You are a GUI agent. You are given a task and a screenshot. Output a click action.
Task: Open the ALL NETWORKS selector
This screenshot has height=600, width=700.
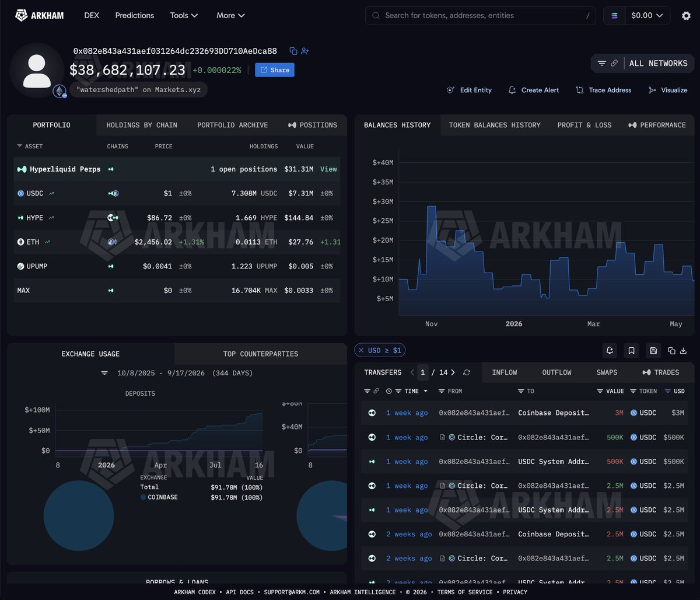click(x=643, y=63)
